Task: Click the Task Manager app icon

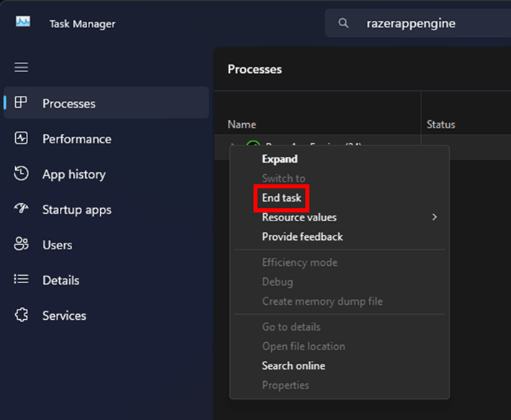Action: (22, 22)
